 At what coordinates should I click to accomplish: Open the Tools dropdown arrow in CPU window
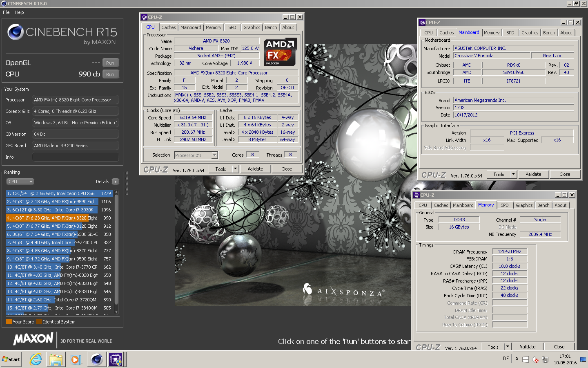[235, 169]
